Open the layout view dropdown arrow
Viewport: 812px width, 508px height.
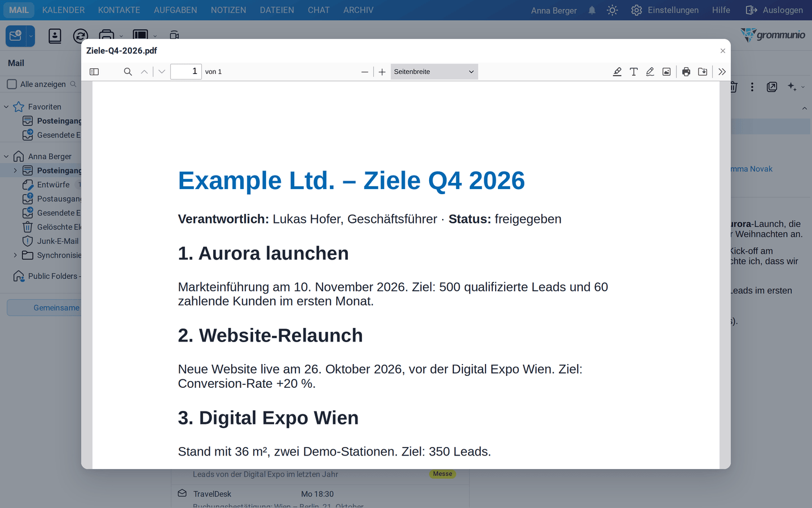click(155, 36)
